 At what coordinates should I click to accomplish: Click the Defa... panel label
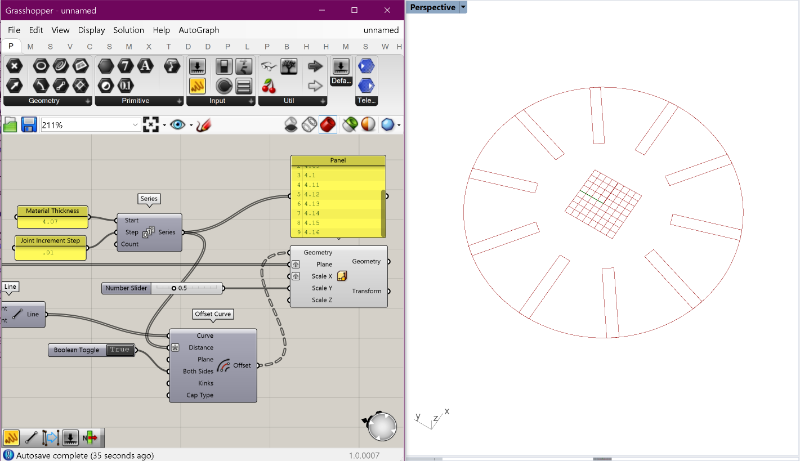tap(341, 81)
